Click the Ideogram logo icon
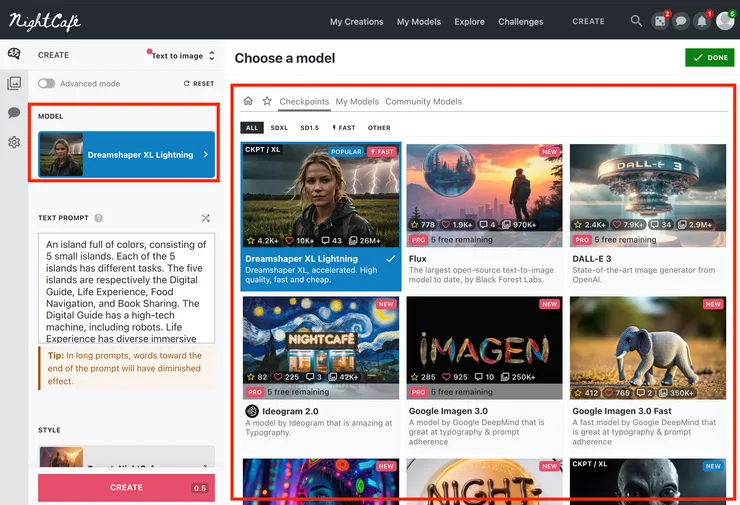 pos(252,411)
